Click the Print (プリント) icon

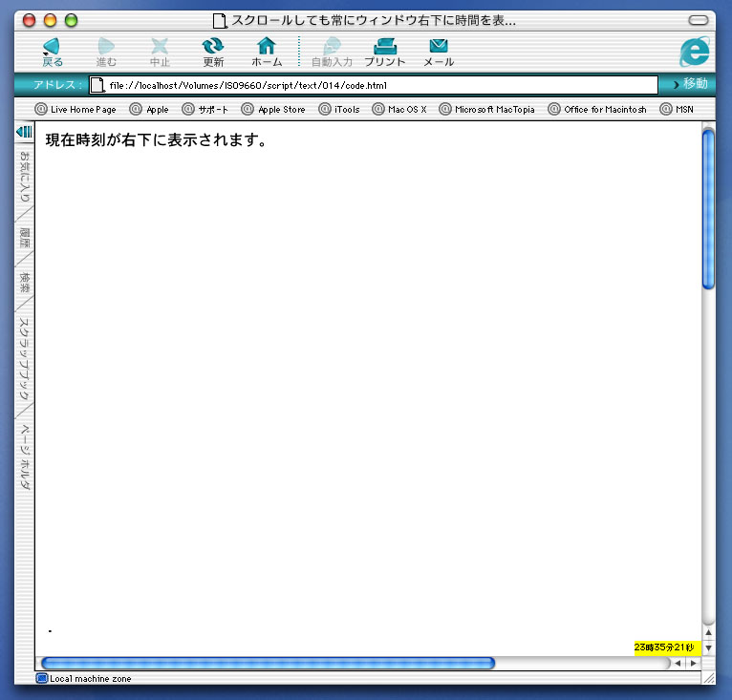(385, 46)
